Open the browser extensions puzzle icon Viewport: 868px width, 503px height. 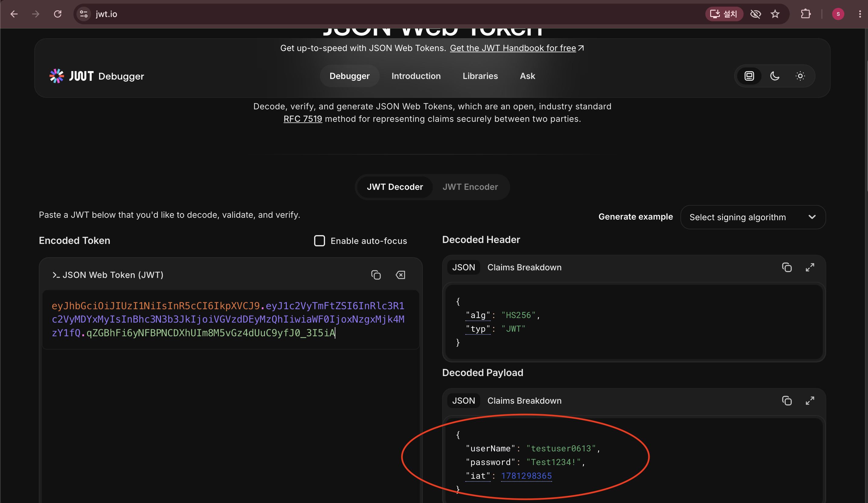click(805, 14)
